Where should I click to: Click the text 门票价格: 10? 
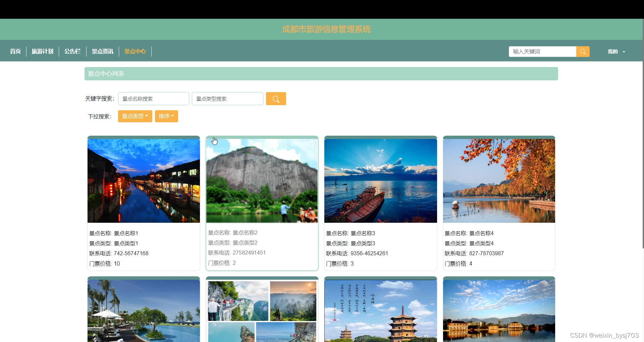pos(105,264)
